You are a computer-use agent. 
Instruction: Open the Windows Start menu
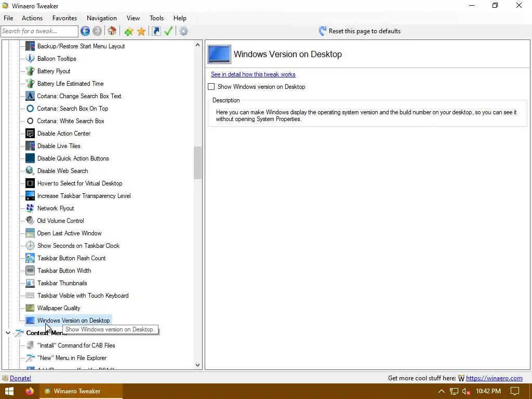click(x=9, y=391)
